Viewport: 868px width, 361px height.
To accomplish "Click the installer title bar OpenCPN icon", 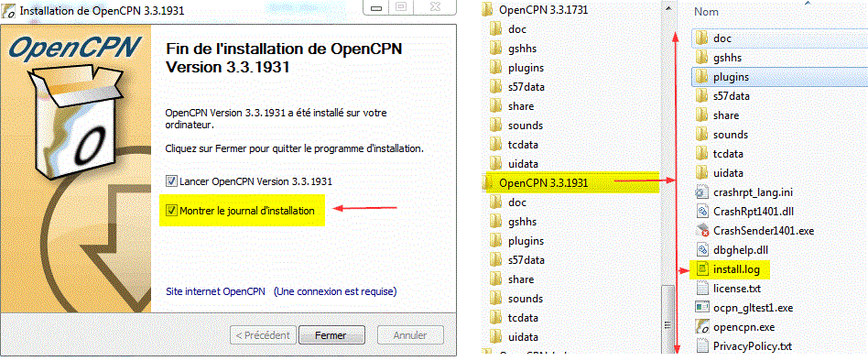I will pos(9,10).
